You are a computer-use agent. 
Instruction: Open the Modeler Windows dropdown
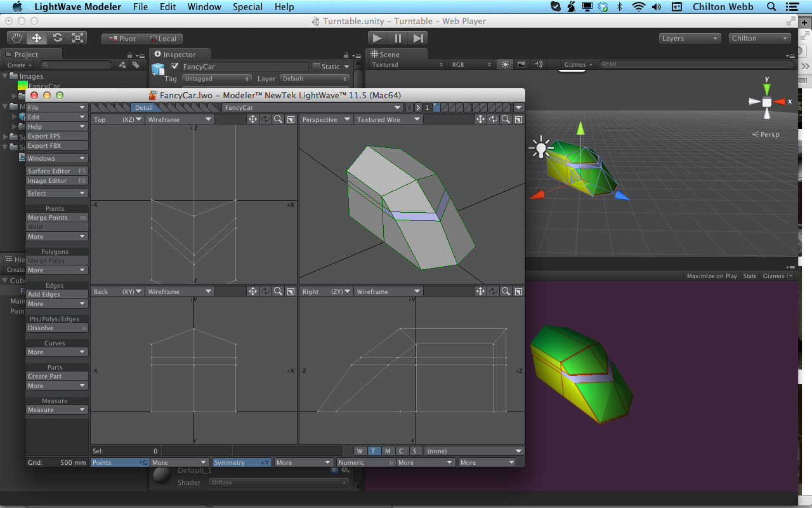[x=56, y=158]
